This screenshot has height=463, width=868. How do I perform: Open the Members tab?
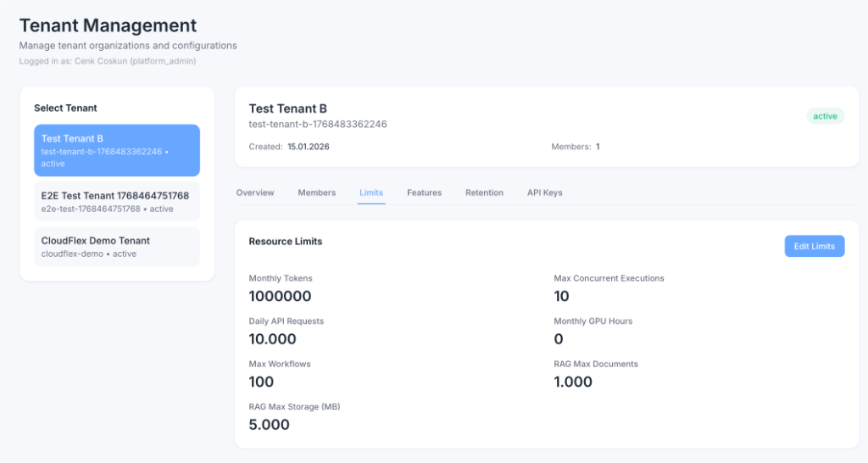316,192
